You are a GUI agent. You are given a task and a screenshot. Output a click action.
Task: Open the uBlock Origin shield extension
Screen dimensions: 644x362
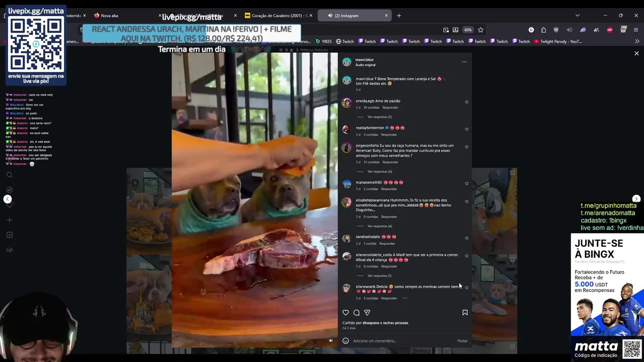tap(556, 30)
